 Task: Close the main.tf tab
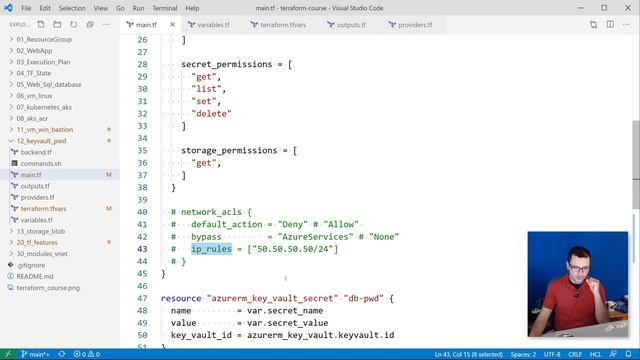pyautogui.click(x=173, y=24)
